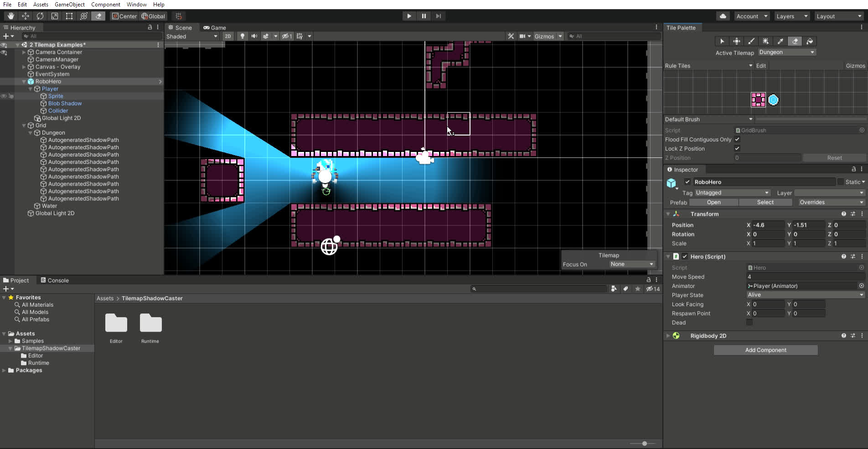The width and height of the screenshot is (868, 449).
Task: Activate the Rotate tool in the toolbar
Action: 40,16
